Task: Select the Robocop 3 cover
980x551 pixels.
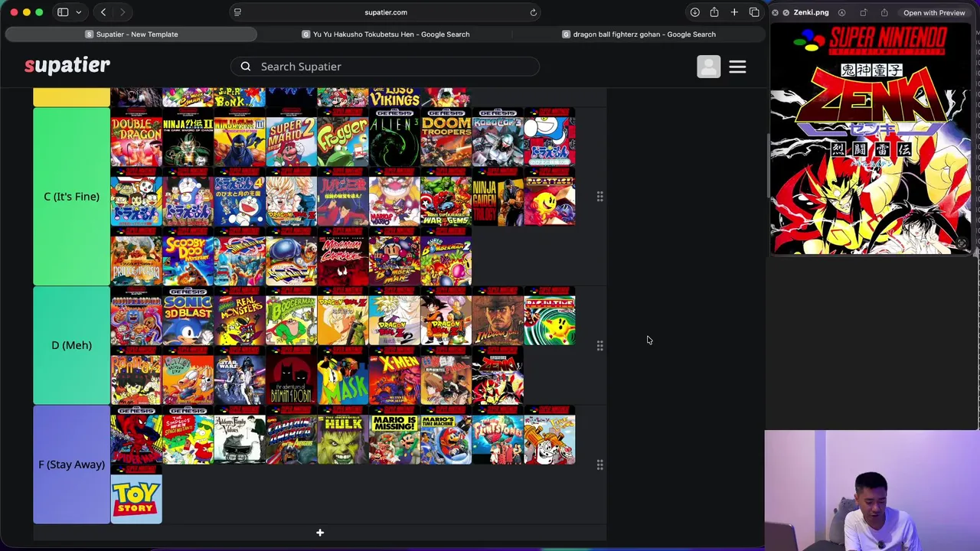Action: click(x=498, y=138)
